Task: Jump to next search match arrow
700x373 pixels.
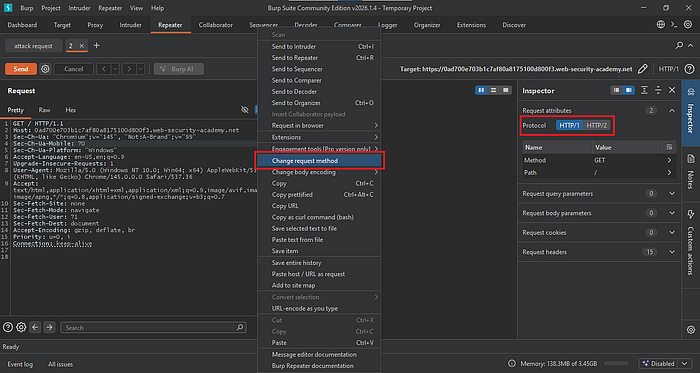Action: (49, 327)
